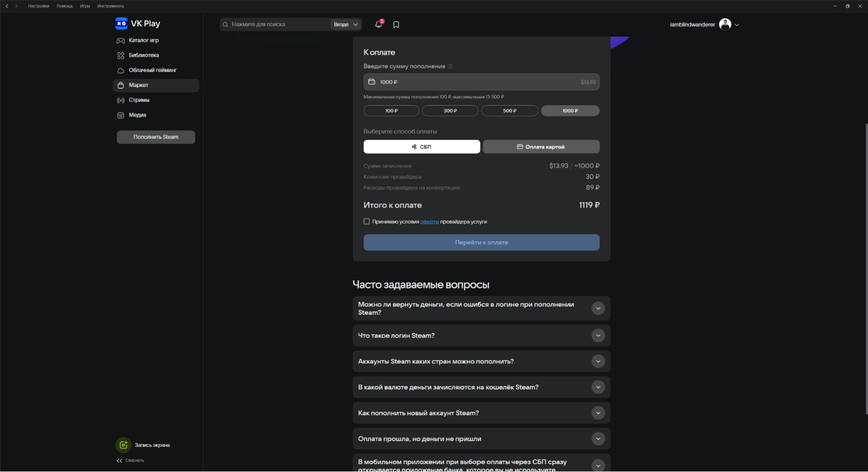Expand question about Steam wallet currency

coord(598,387)
